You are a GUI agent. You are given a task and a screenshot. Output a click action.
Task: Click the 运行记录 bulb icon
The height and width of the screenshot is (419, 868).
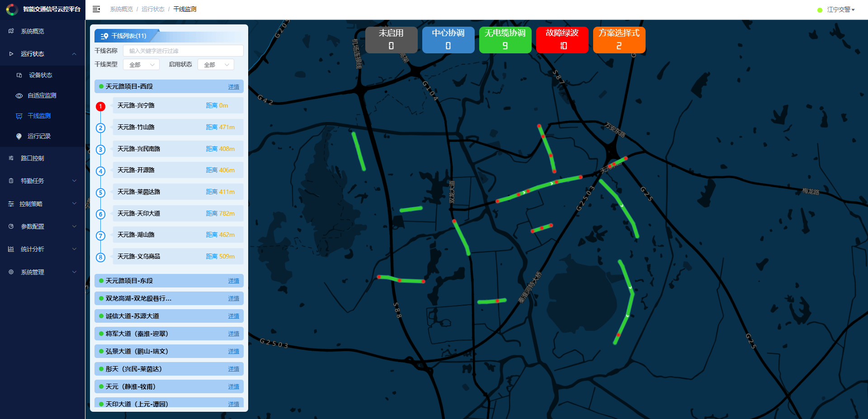coord(19,136)
